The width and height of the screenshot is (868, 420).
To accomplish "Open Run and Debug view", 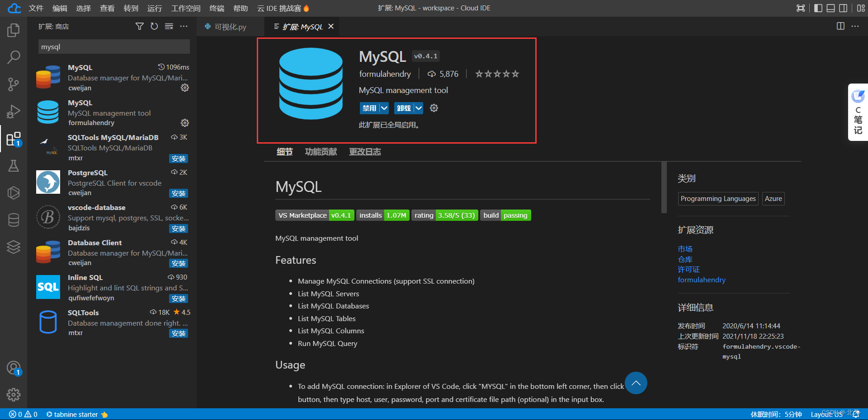I will 14,112.
